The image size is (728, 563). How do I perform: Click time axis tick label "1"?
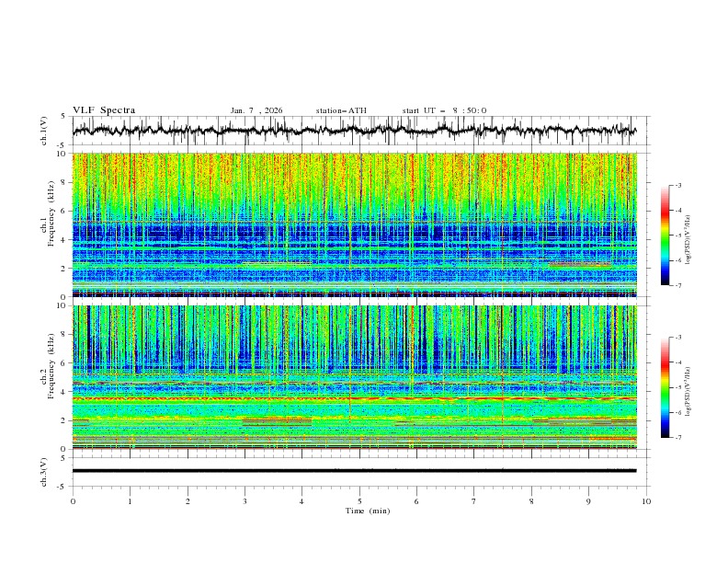point(130,501)
